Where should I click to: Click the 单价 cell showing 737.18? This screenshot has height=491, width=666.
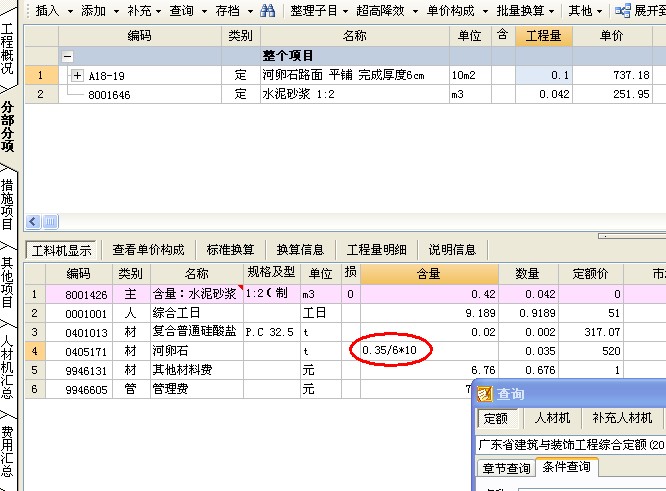tap(612, 75)
